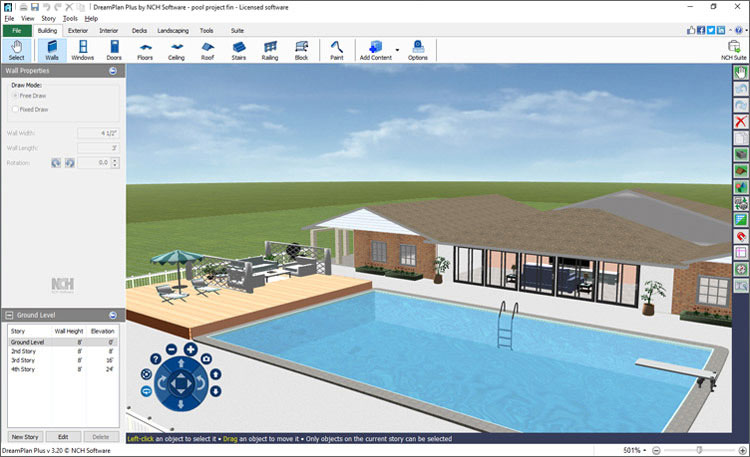Screen dimensions: 750x457
Task: Activate the Roof tool
Action: [207, 51]
